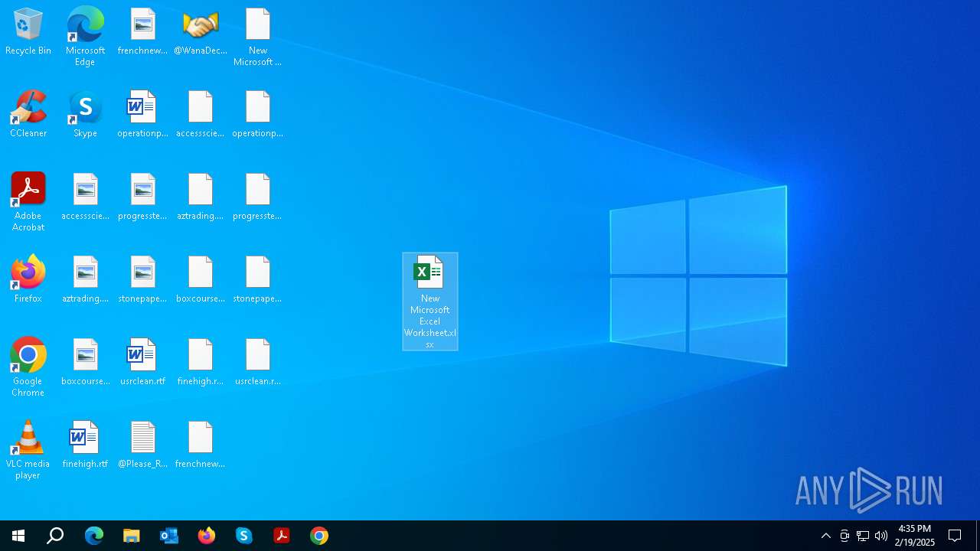Open the volume control tray icon
The width and height of the screenshot is (980, 551).
coord(881,536)
